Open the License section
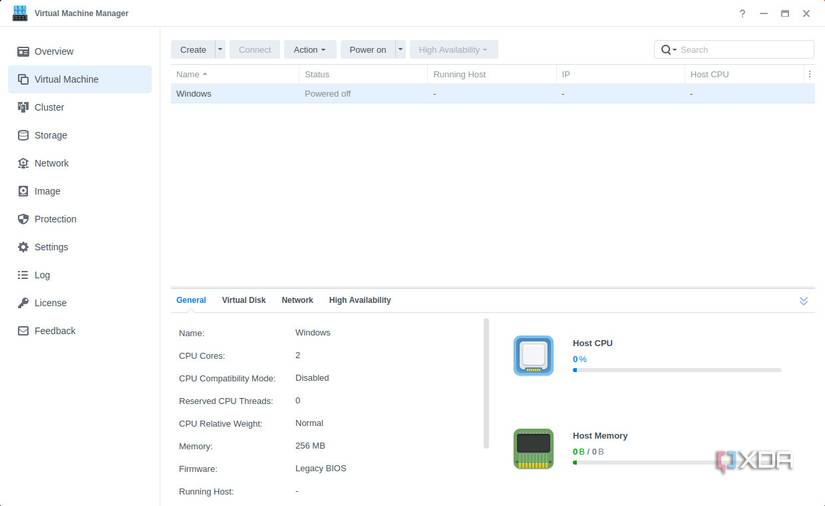 pyautogui.click(x=80, y=302)
